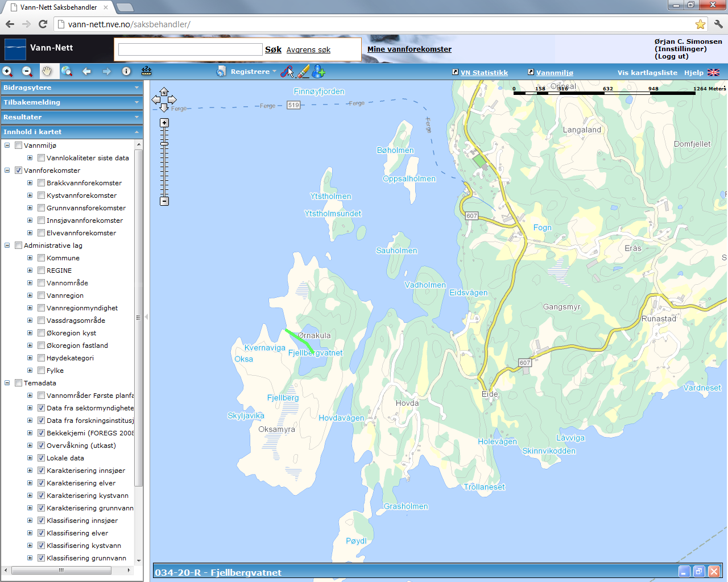Bookmark page with the star icon
The image size is (728, 582).
click(x=700, y=24)
